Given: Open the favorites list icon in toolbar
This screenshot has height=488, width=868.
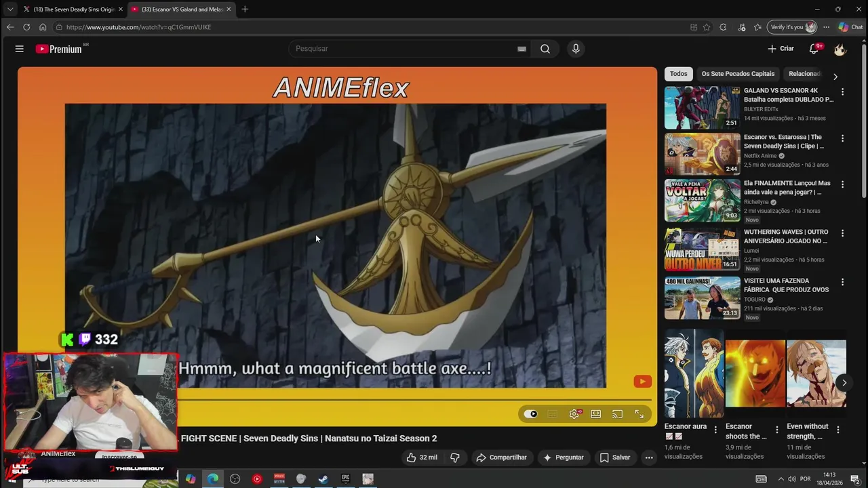Looking at the screenshot, I should [757, 27].
